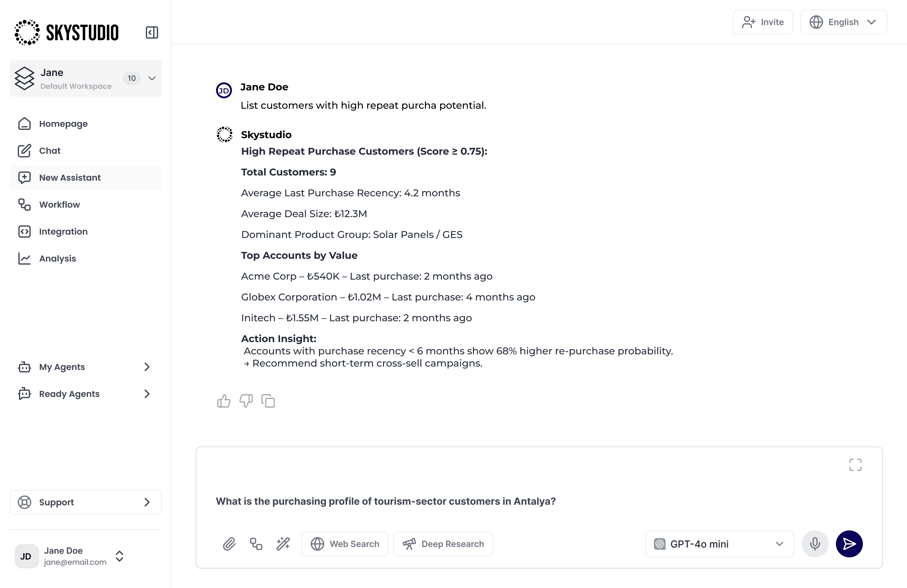Click the attach file paperclip icon
The height and width of the screenshot is (588, 907).
(x=229, y=544)
